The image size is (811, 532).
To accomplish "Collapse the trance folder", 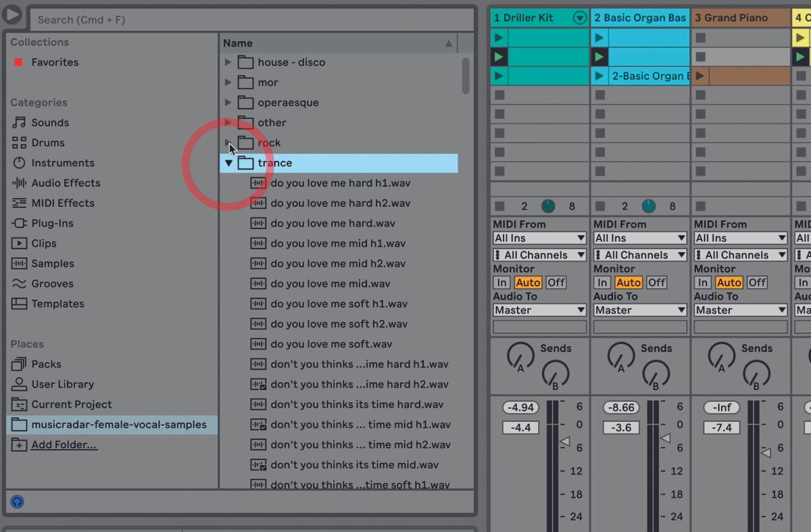I will click(228, 163).
